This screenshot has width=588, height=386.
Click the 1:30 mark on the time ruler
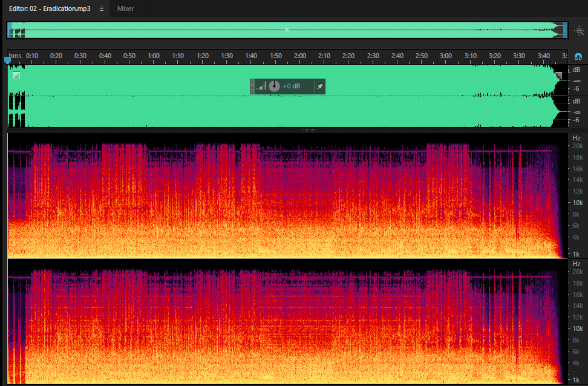pyautogui.click(x=227, y=56)
